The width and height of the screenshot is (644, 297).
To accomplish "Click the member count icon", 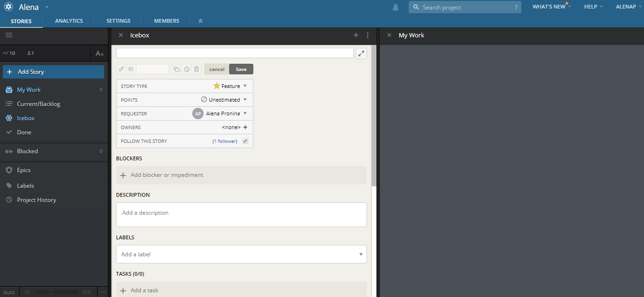I will click(x=30, y=53).
